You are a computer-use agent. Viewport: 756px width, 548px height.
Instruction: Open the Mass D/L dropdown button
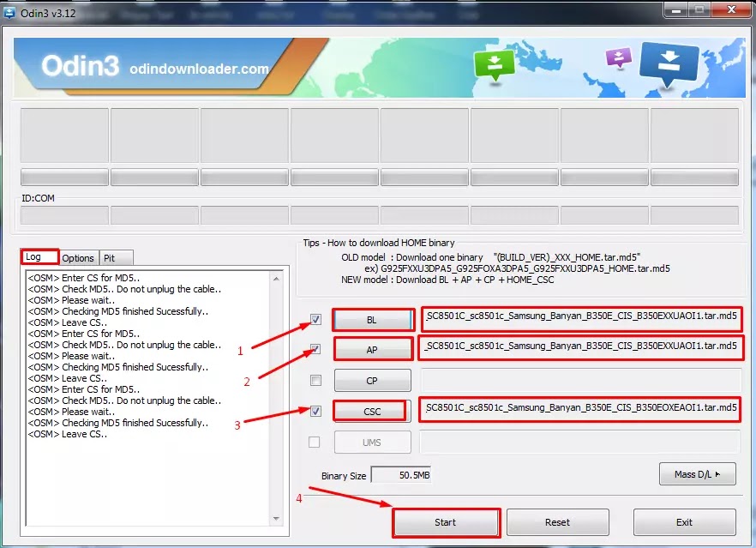[x=697, y=474]
